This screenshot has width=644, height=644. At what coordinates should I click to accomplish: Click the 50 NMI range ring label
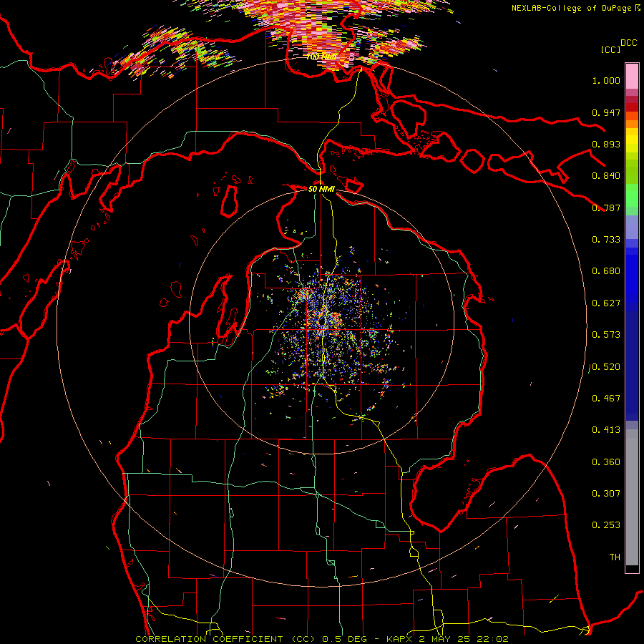pyautogui.click(x=321, y=189)
